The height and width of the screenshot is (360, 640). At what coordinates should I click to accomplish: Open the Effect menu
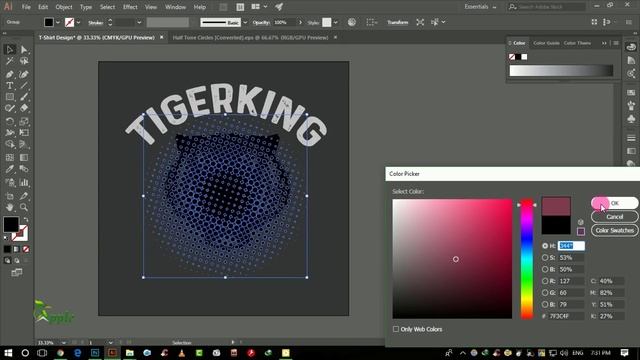130,7
